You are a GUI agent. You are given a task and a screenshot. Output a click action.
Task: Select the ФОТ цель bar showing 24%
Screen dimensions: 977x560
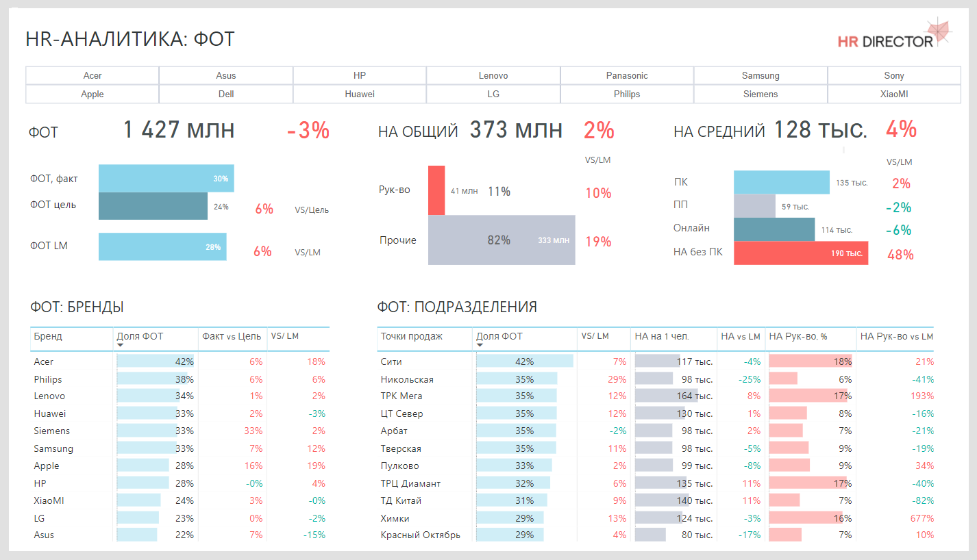click(153, 206)
